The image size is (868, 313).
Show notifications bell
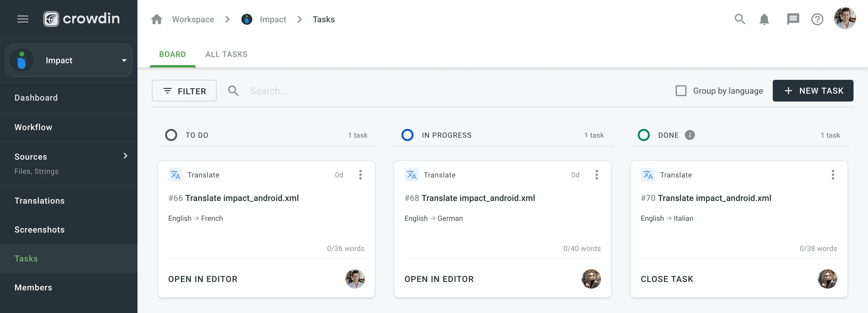coord(764,19)
